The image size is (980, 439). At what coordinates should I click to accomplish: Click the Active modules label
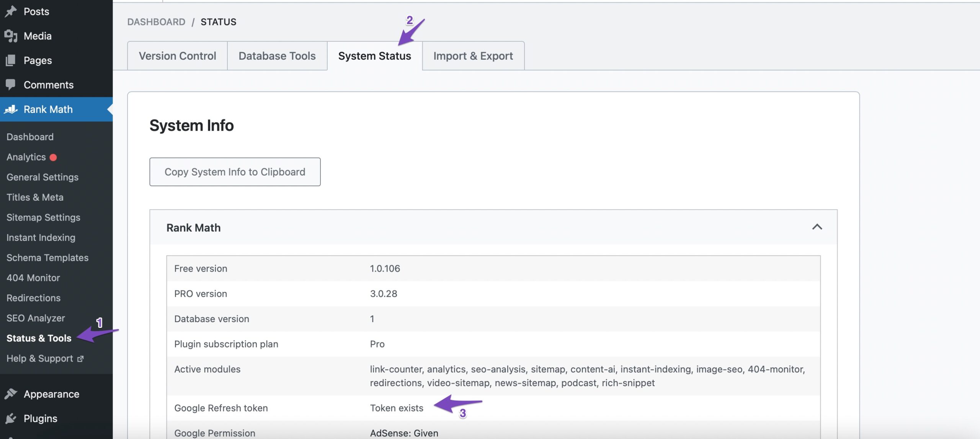click(x=207, y=369)
